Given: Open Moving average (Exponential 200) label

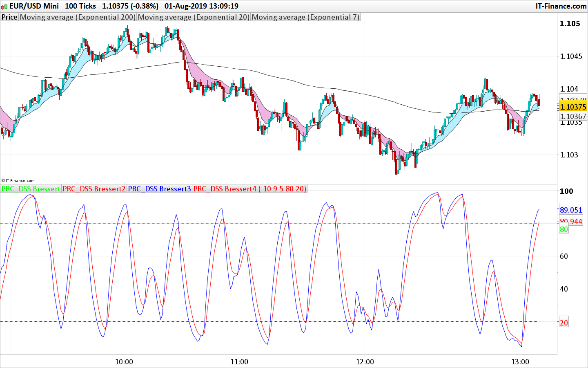Looking at the screenshot, I should pos(78,17).
